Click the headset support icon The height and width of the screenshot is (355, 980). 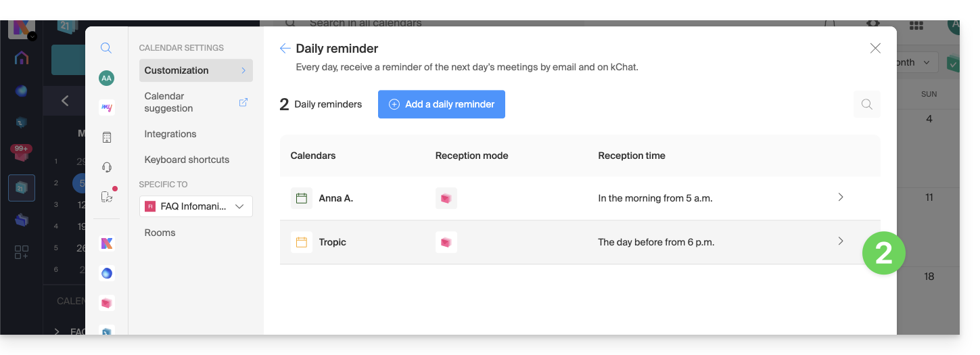106,167
